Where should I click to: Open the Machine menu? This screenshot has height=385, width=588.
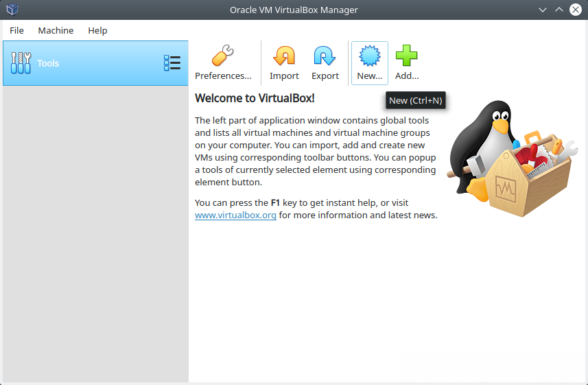pyautogui.click(x=56, y=30)
